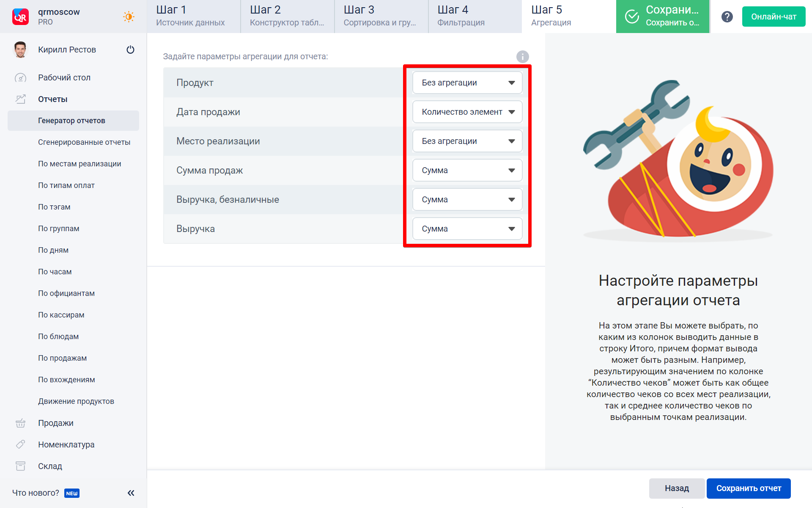The height and width of the screenshot is (508, 812).
Task: Open Выручка aggregation dropdown
Action: [x=467, y=229]
